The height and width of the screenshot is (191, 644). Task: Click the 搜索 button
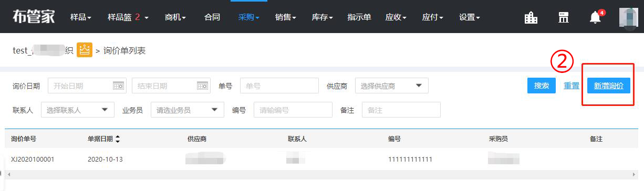pyautogui.click(x=542, y=86)
